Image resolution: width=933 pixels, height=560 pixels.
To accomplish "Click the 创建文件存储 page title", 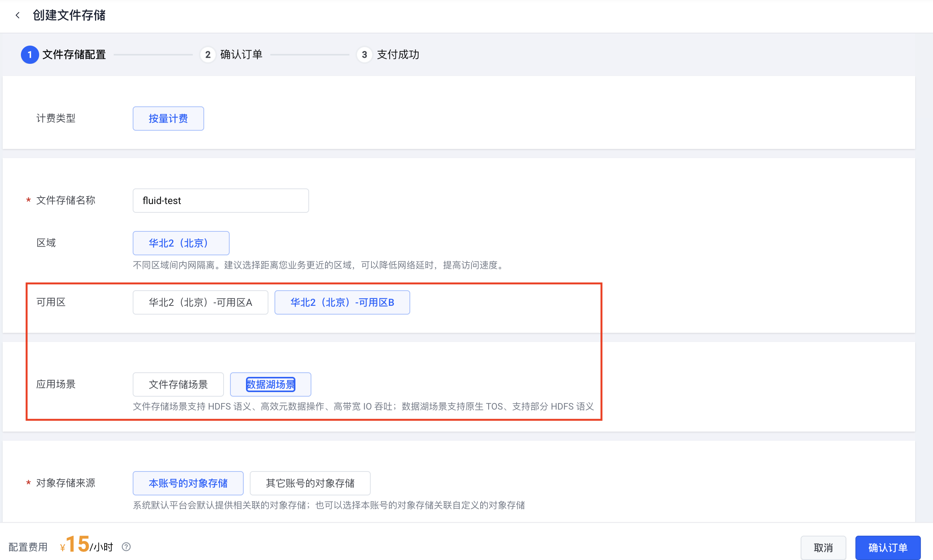I will 69,15.
